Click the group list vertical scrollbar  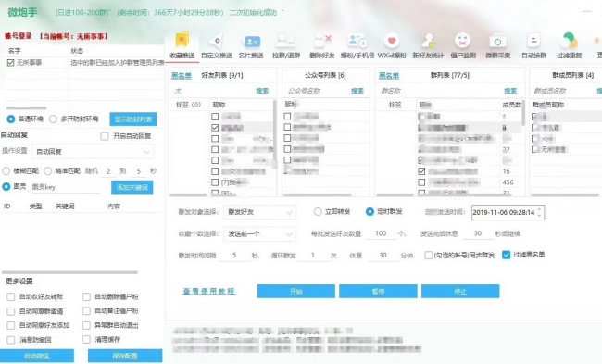523,112
